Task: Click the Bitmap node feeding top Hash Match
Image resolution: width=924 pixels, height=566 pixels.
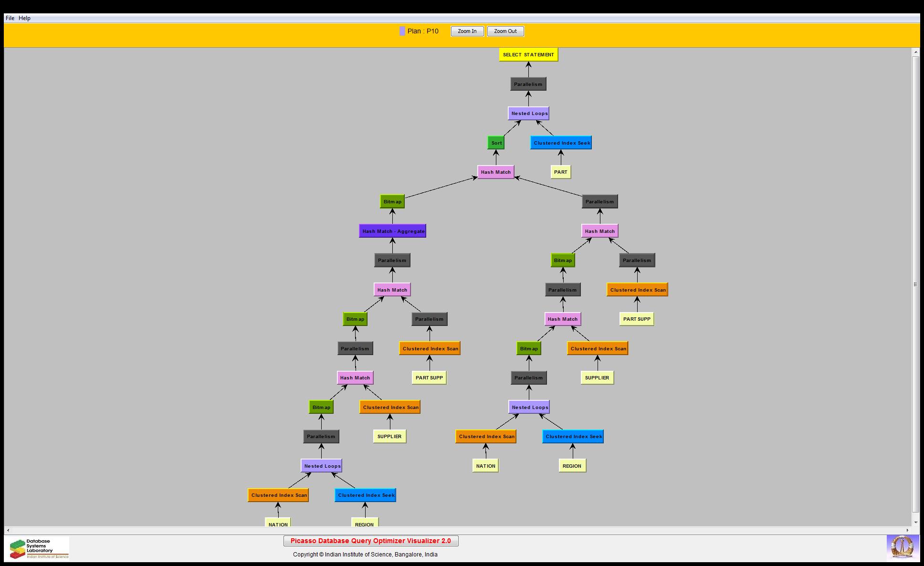Action: coord(392,202)
